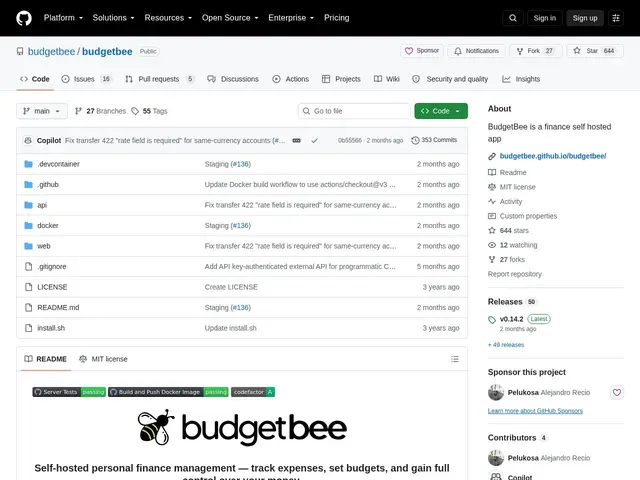Fork the budgetbee repository
Viewport: 640px width, 480px height.
tap(536, 51)
